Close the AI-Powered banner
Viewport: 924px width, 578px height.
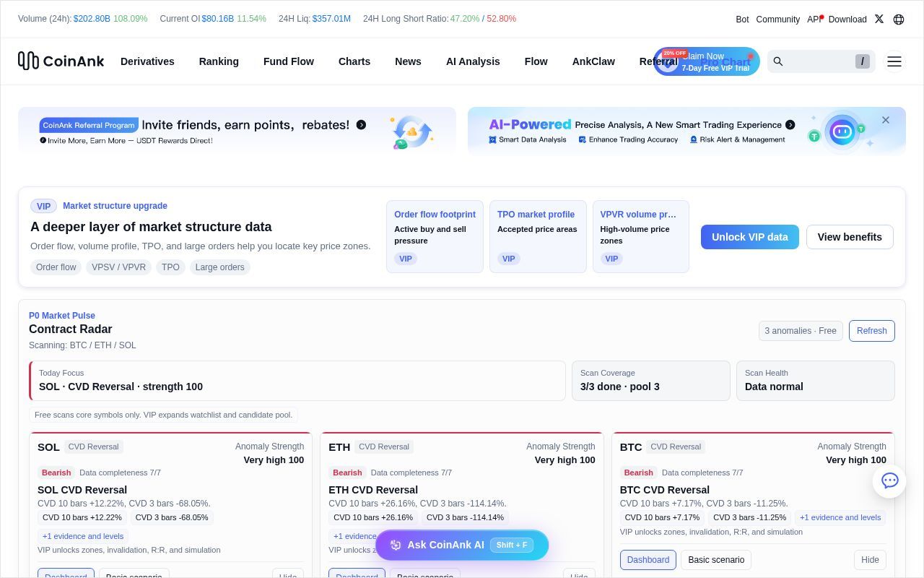pos(886,120)
